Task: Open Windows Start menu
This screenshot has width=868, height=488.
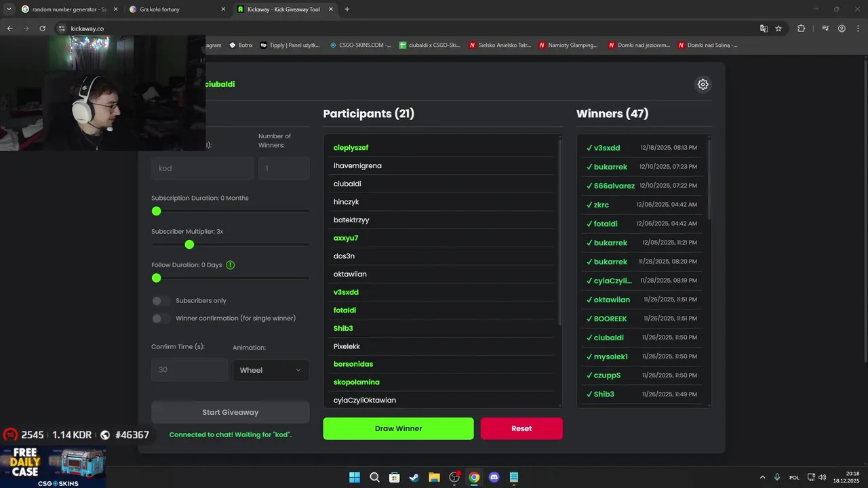Action: coord(355,477)
